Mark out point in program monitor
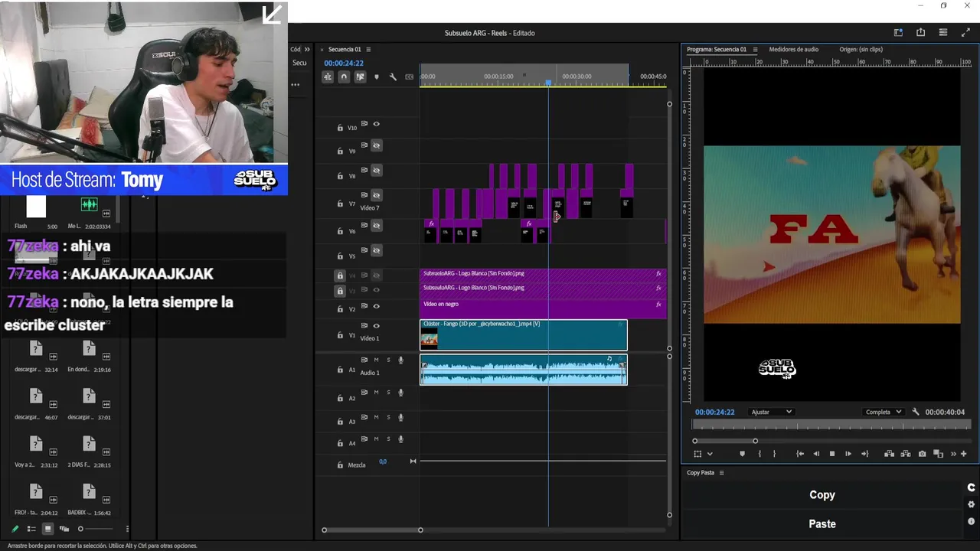 pyautogui.click(x=774, y=454)
